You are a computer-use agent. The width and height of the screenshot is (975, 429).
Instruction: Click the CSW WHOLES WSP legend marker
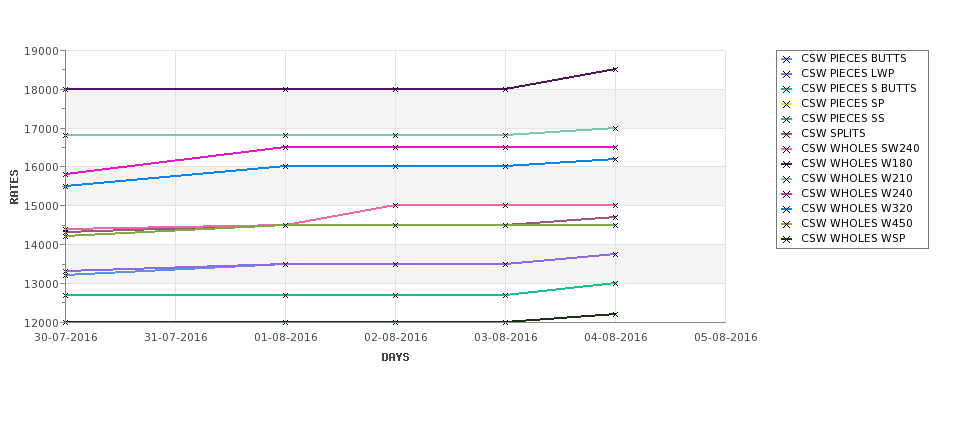tap(787, 239)
